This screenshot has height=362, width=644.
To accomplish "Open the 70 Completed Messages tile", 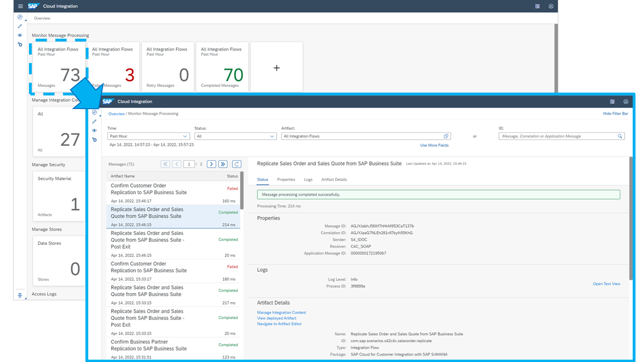I will pos(222,67).
